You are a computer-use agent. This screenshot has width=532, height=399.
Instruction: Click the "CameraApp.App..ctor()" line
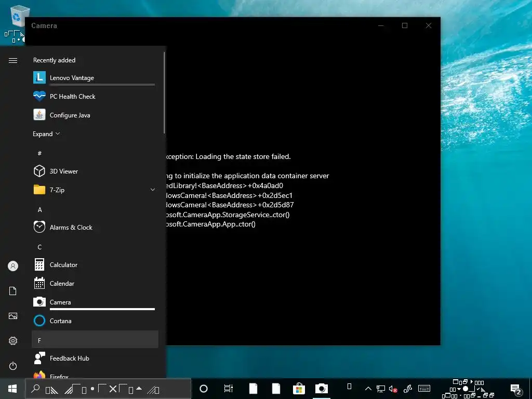(219, 224)
